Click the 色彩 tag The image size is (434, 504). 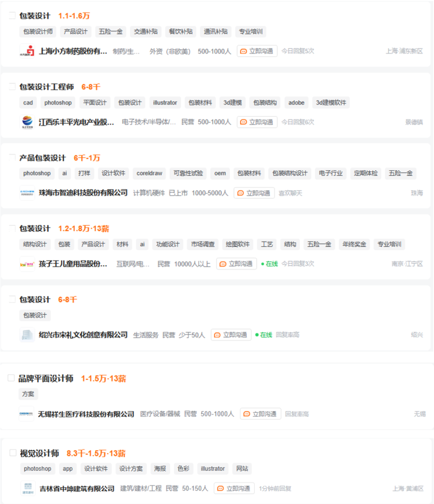(183, 469)
